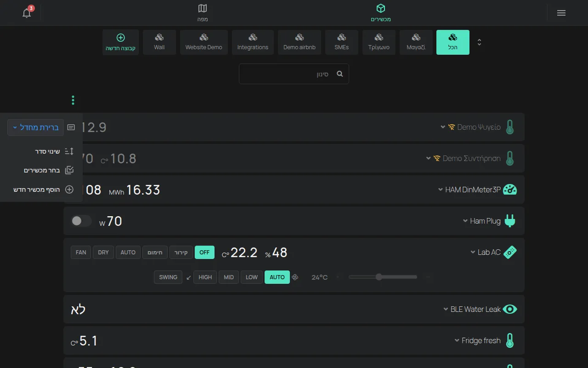Toggle the Ham Plug power switch

tap(81, 221)
